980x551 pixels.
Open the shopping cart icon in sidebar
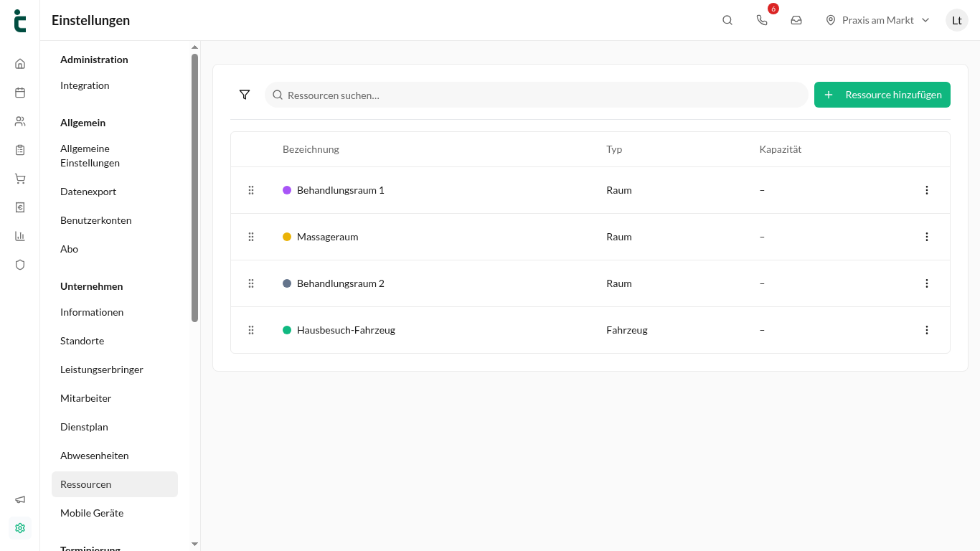click(20, 179)
